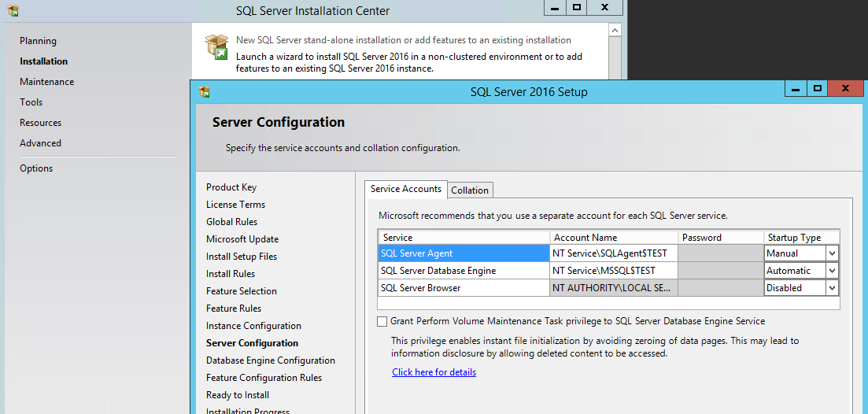Maximize the SQL Server Installation Center window

point(576,8)
